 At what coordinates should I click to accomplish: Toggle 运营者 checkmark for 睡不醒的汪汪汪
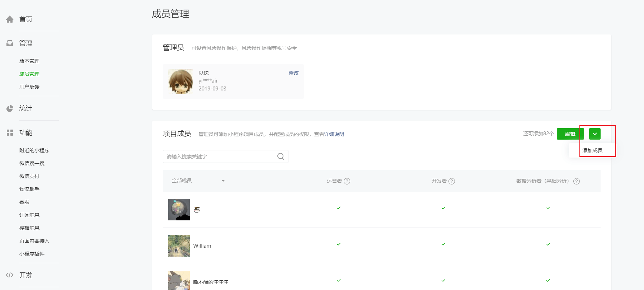(339, 280)
